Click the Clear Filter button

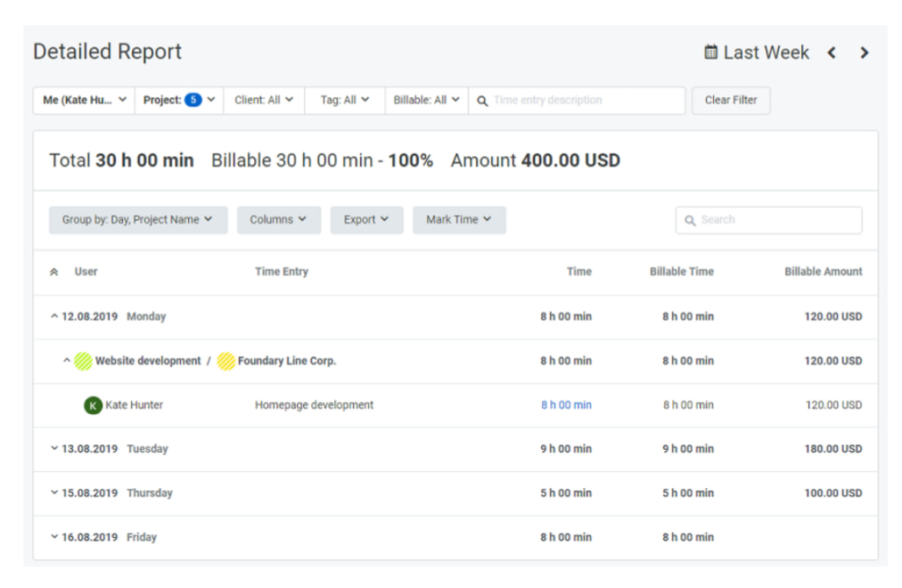point(731,100)
